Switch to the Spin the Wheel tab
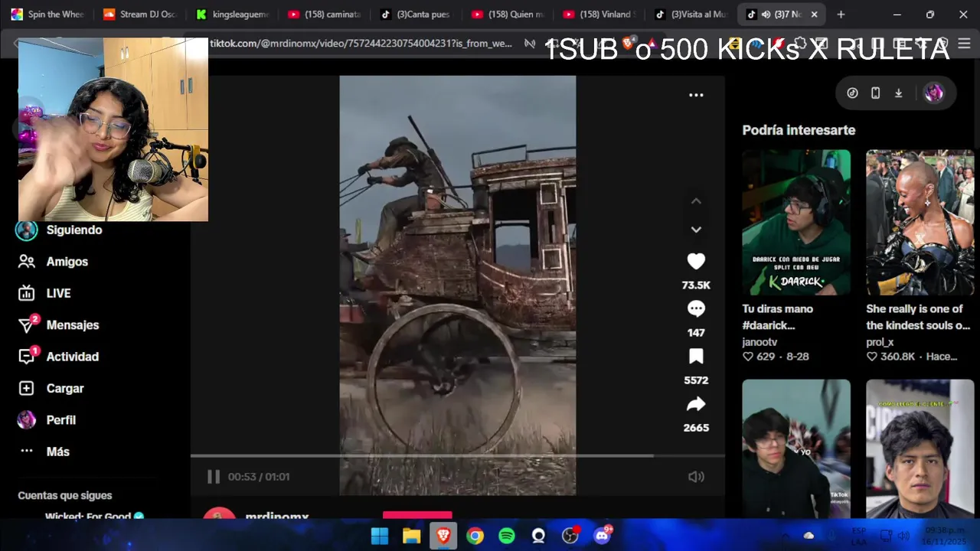This screenshot has height=551, width=980. click(x=47, y=15)
